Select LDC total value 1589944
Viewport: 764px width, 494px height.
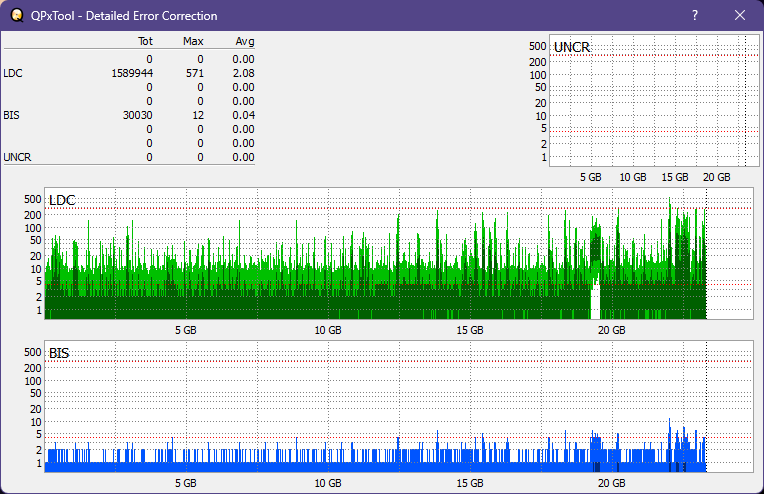132,73
